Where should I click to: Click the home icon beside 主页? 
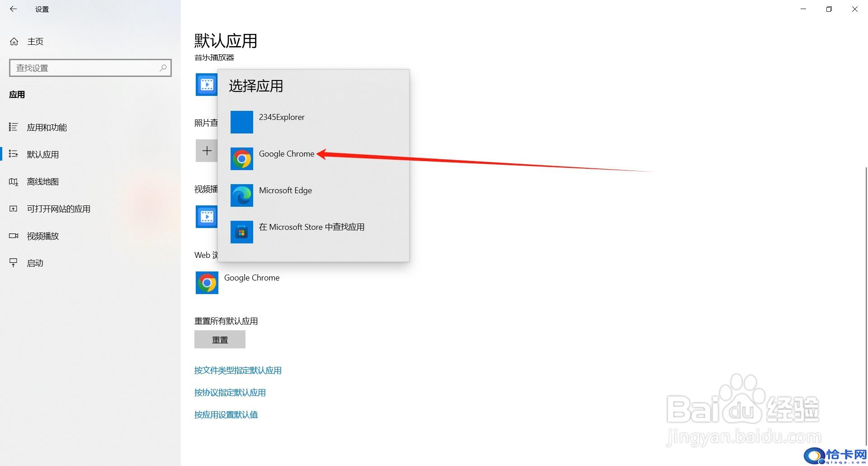[14, 42]
